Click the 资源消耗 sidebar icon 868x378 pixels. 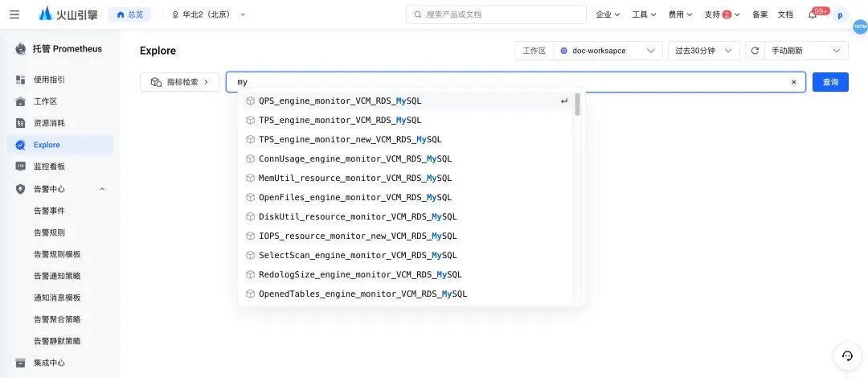20,123
